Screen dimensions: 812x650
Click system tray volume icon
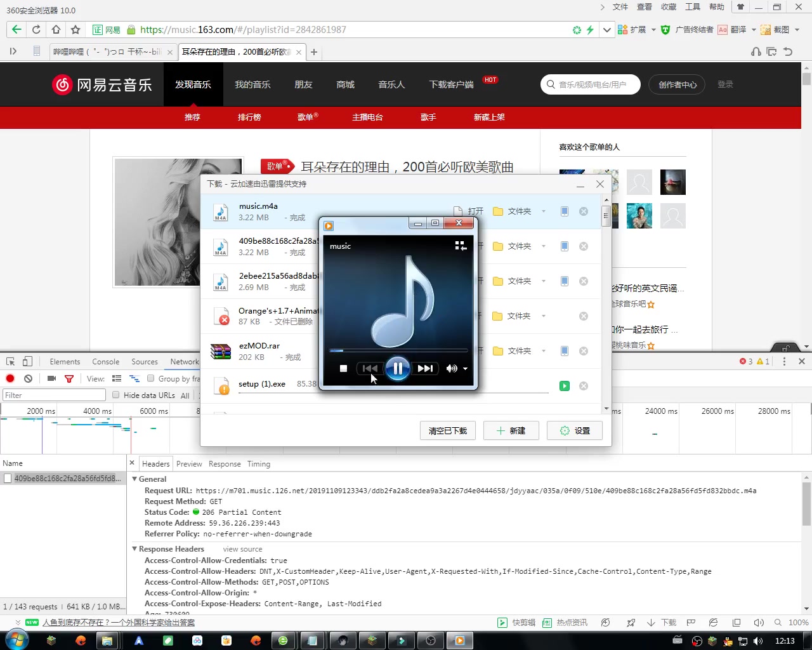(759, 640)
